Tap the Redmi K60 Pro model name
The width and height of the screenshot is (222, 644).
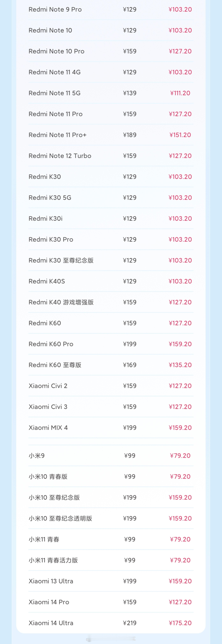51,344
